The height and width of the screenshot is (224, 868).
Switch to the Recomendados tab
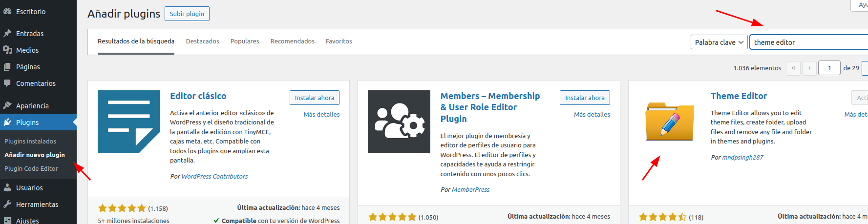292,41
